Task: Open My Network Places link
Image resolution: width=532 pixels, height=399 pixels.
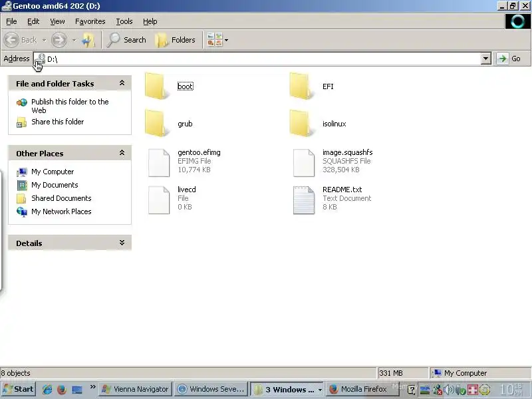Action: (61, 211)
